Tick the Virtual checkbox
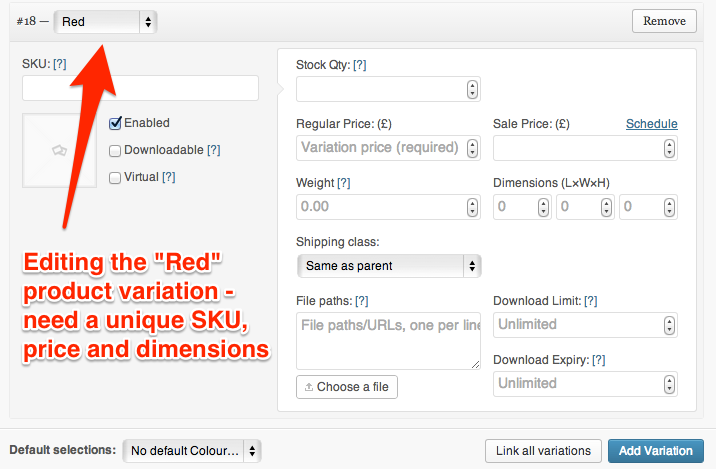 (x=115, y=177)
